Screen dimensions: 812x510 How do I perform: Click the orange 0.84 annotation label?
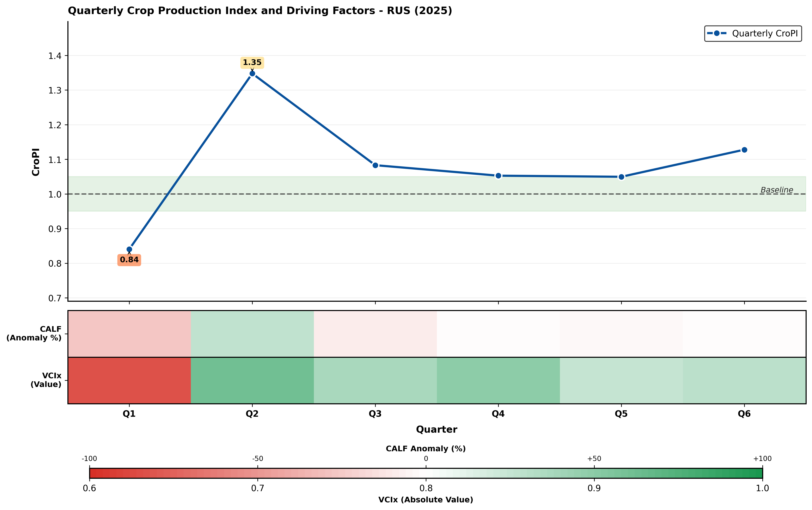(129, 260)
